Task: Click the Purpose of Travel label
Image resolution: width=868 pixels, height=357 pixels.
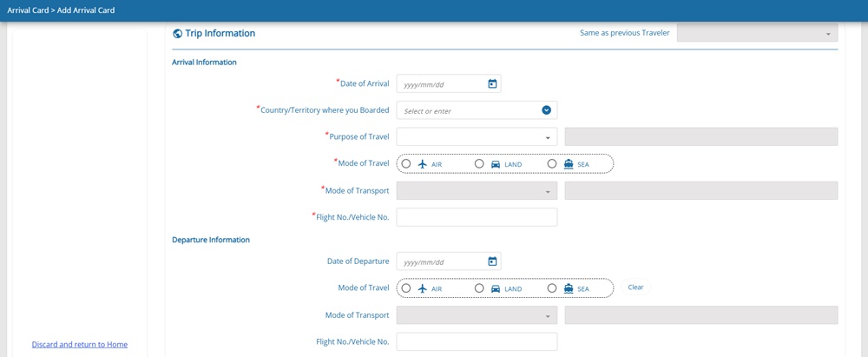Action: point(359,136)
